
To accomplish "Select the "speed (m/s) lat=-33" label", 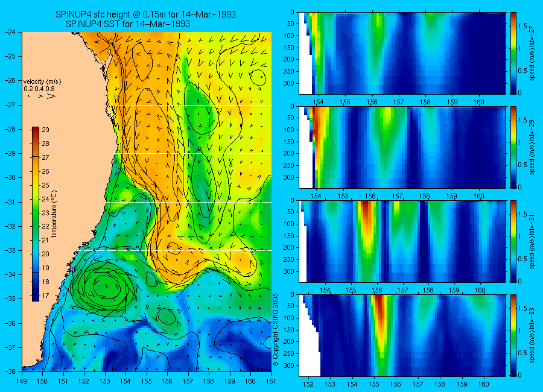I will click(x=533, y=335).
